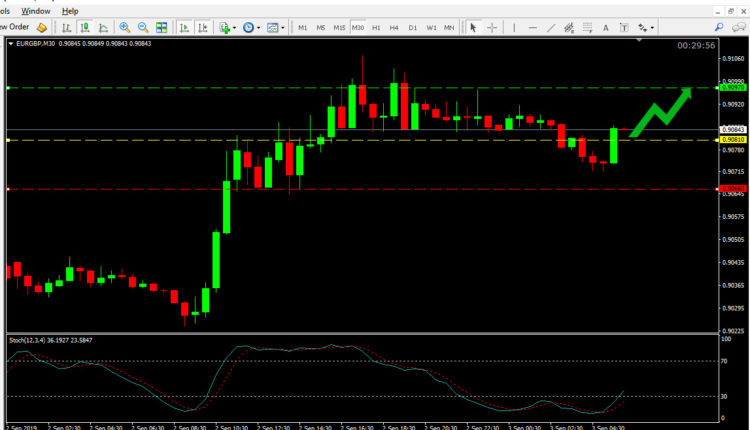Click the EURGBP,M30 chart label

pyautogui.click(x=35, y=44)
